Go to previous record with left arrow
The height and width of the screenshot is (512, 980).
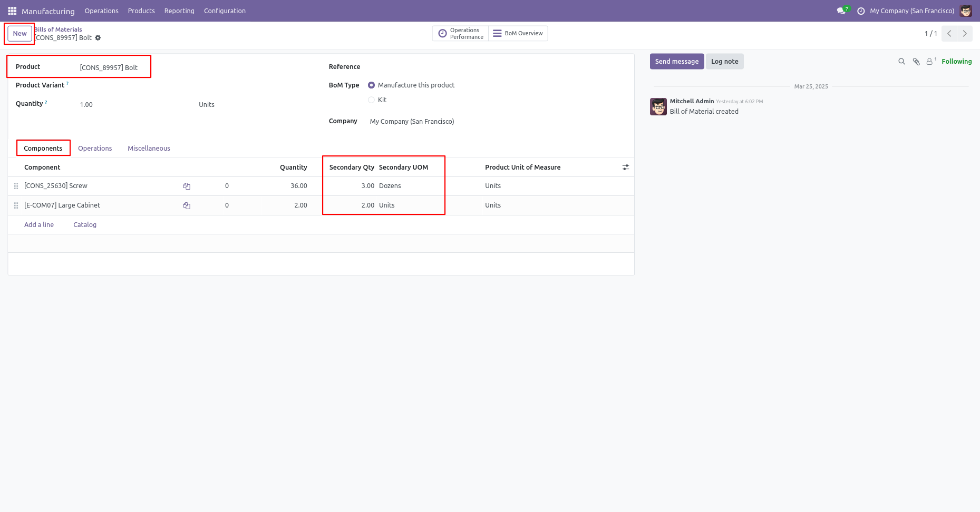949,33
